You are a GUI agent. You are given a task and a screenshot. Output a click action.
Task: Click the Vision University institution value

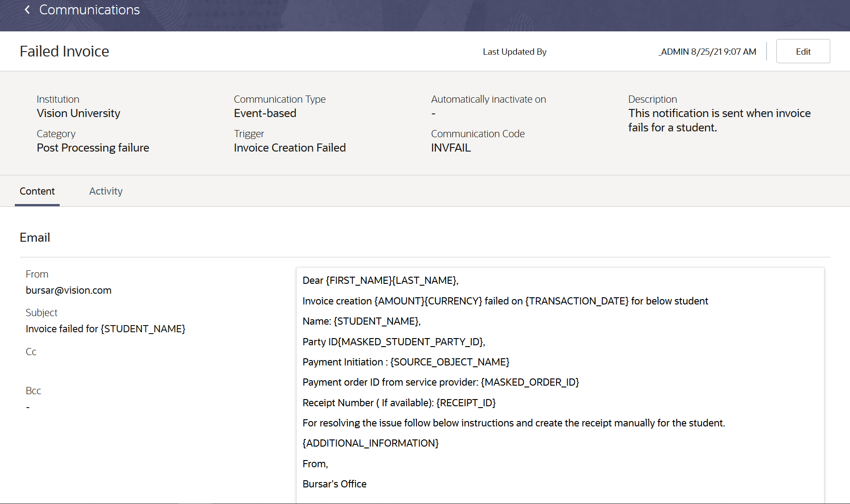point(79,113)
